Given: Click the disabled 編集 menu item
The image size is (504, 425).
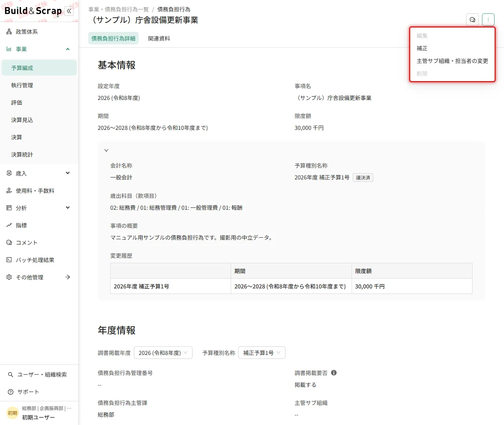Looking at the screenshot, I should pos(452,36).
